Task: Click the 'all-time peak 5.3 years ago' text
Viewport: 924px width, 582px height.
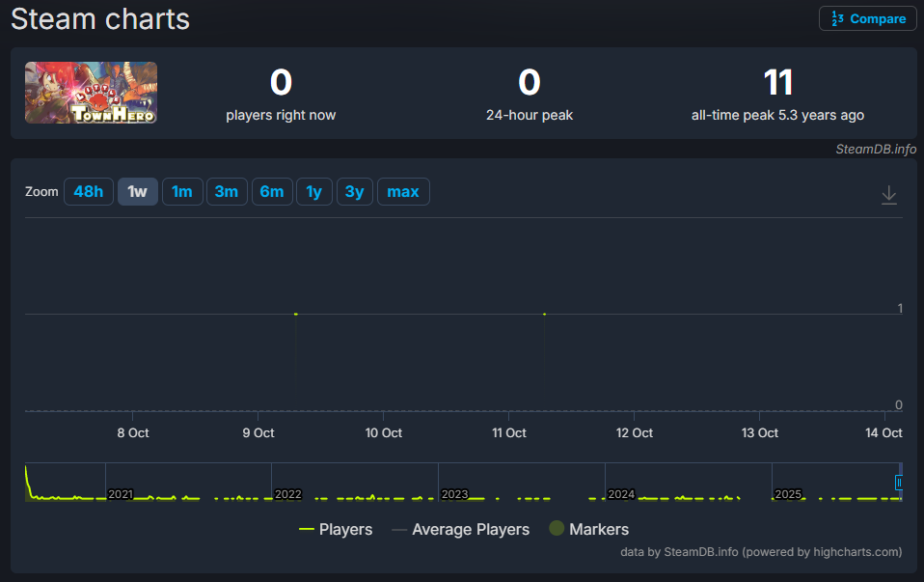Action: (777, 115)
